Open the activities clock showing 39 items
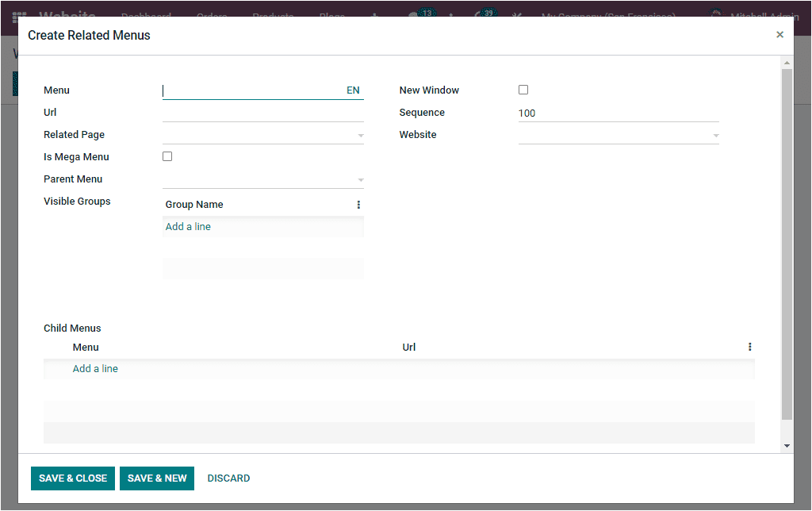This screenshot has width=812, height=511. coord(484,15)
